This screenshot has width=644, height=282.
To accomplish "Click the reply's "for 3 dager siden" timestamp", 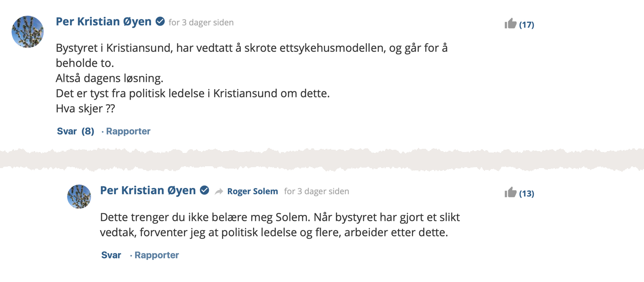I will pos(316,192).
